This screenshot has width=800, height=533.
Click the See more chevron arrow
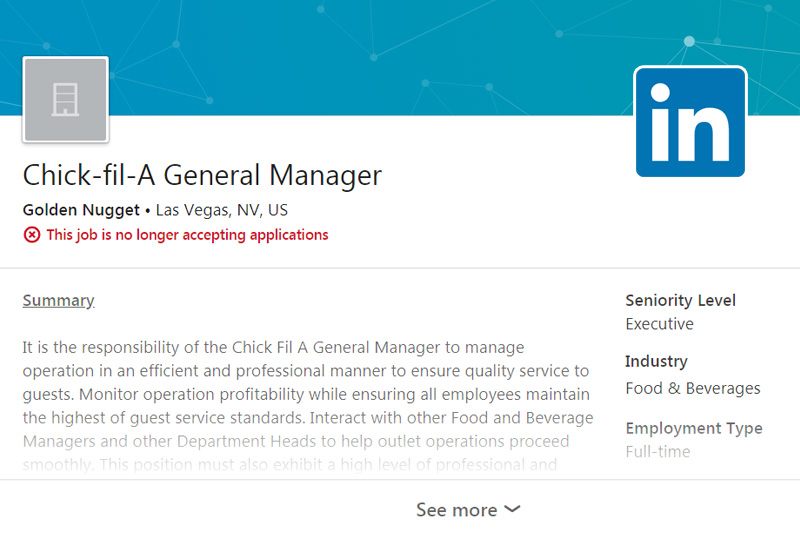(x=512, y=509)
